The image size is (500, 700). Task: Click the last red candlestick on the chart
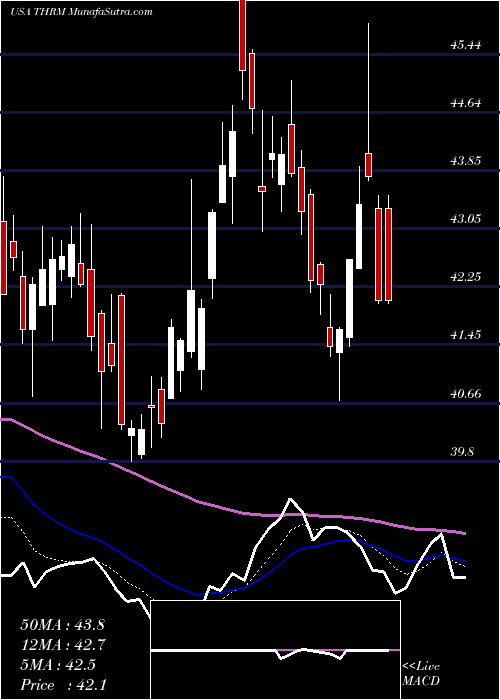pyautogui.click(x=388, y=254)
